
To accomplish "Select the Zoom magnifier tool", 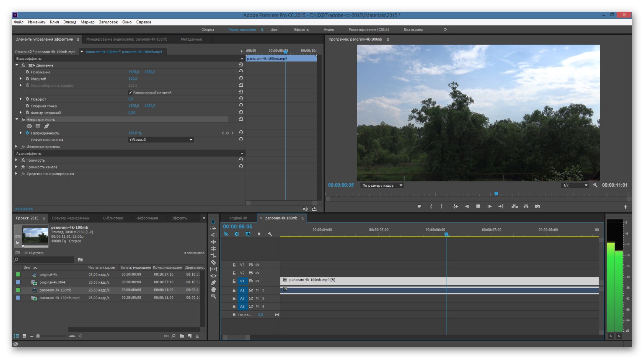I will click(213, 296).
